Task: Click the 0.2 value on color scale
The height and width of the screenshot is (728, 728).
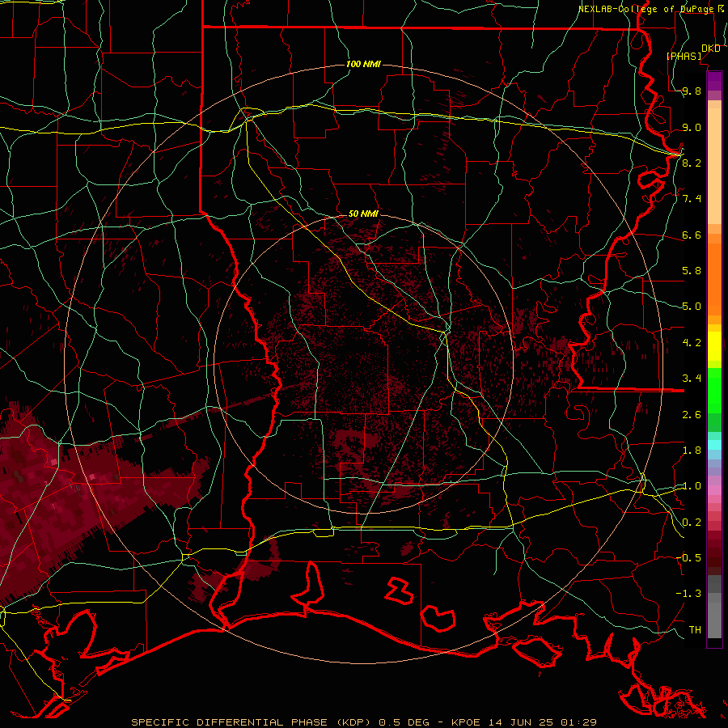Action: 692,523
